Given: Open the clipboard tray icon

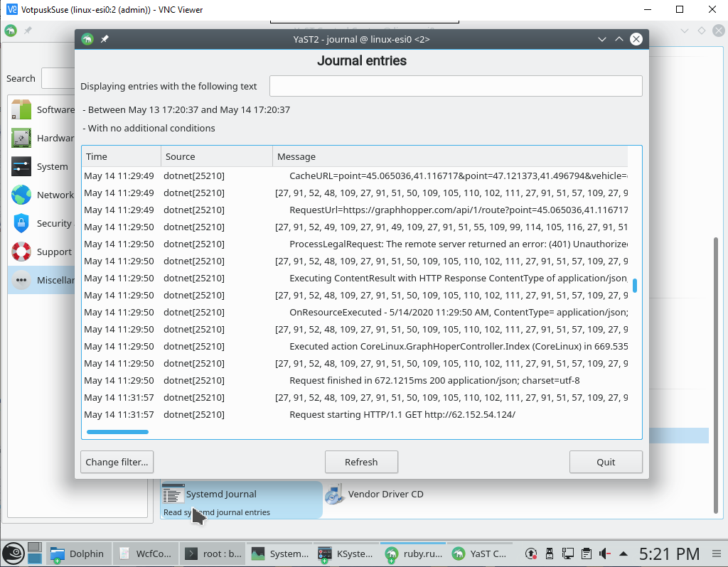Looking at the screenshot, I should point(587,553).
